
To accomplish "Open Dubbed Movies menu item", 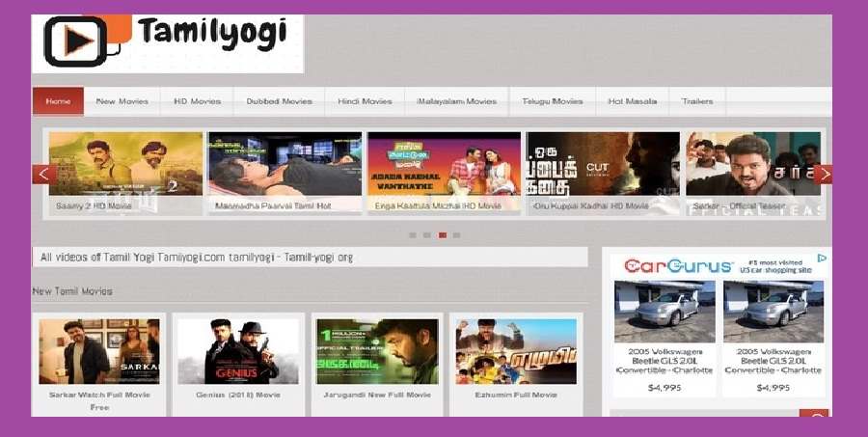I will 279,101.
